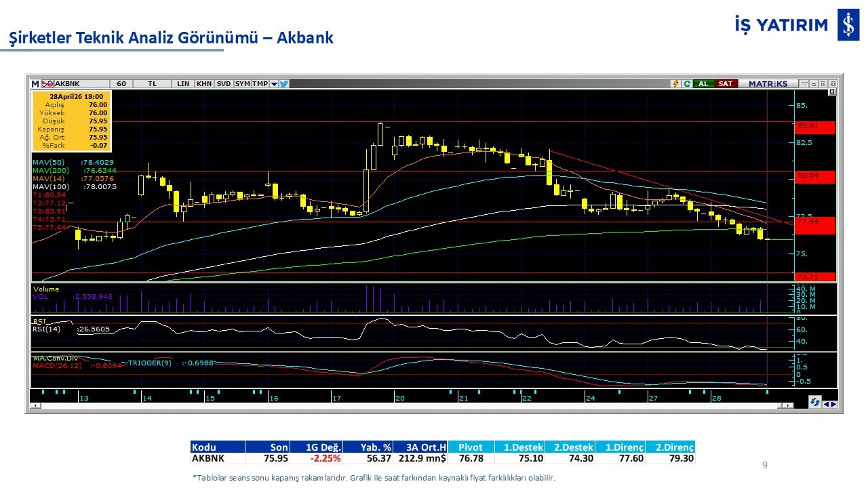The height and width of the screenshot is (488, 868).
Task: Open the dropdown arrow next to TMP
Action: 274,84
